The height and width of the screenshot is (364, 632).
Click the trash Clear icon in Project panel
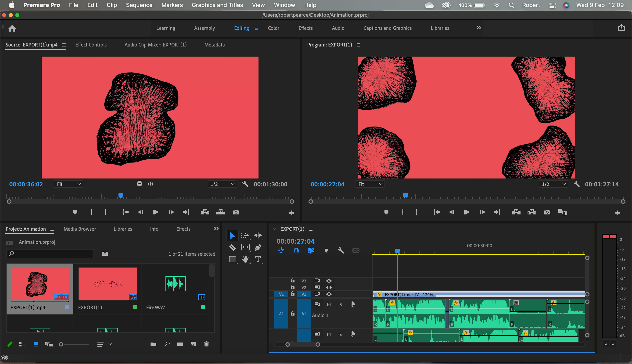tap(206, 344)
